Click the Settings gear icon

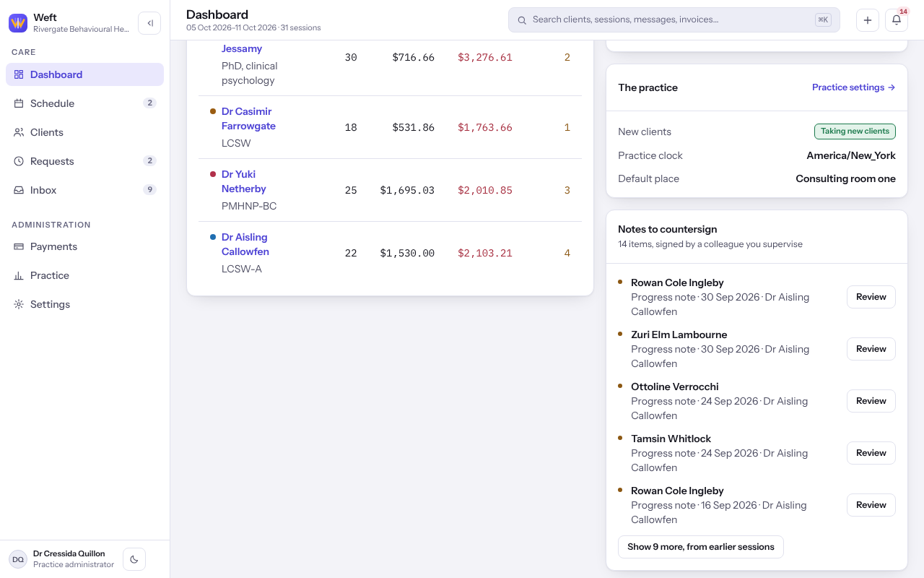19,304
